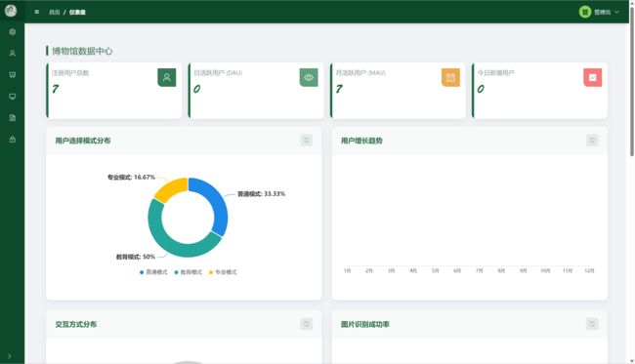Image resolution: width=635 pixels, height=364 pixels.
Task: Click 注册用户总数 card value 7
Action: [x=56, y=89]
